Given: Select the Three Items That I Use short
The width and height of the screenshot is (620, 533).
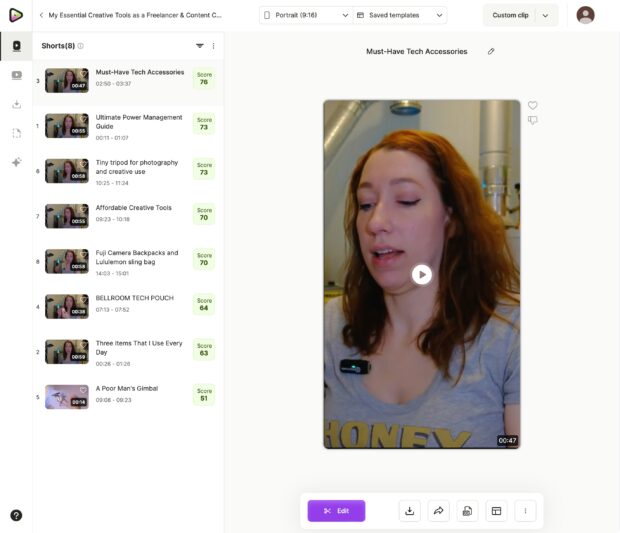Looking at the screenshot, I should [128, 352].
